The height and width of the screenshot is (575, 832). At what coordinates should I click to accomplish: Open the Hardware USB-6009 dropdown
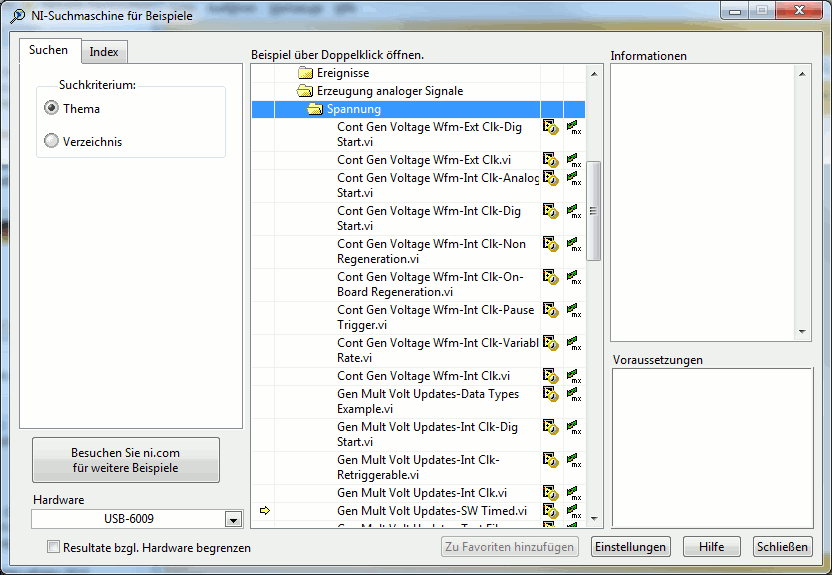pos(233,519)
